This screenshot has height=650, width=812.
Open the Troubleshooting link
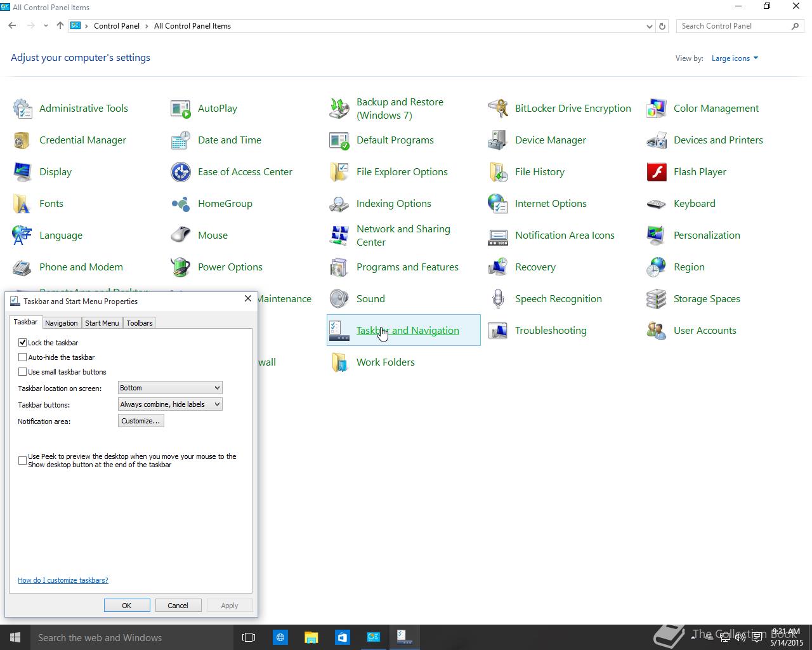click(551, 331)
